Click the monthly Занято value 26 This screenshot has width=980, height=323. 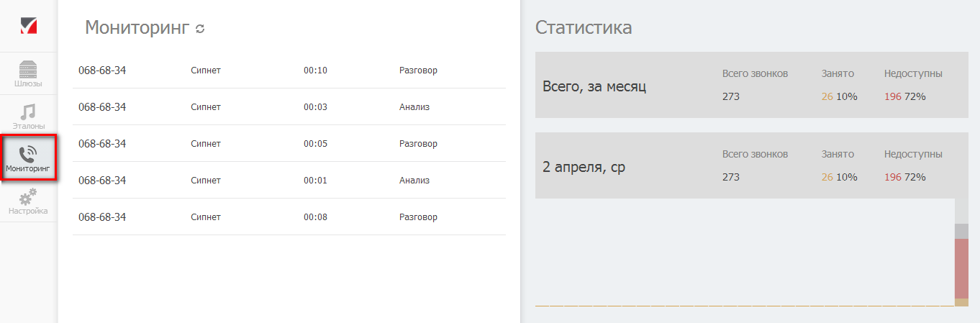(x=827, y=96)
